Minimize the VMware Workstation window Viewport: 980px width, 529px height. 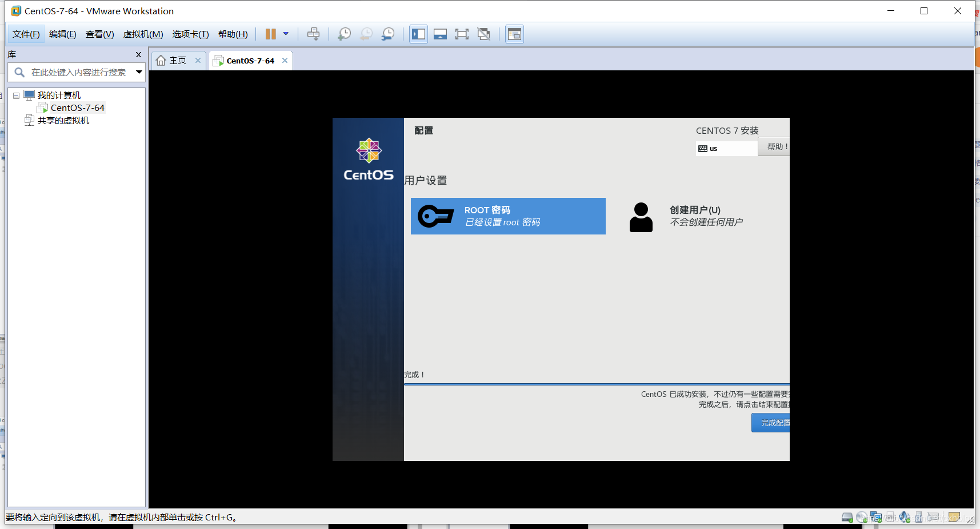click(891, 11)
